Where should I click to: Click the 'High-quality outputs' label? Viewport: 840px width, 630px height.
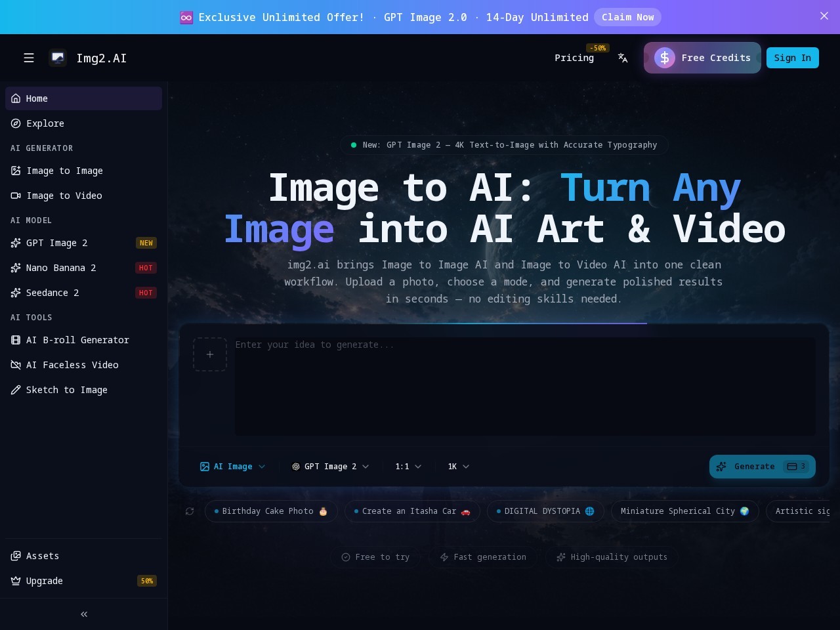(x=612, y=557)
